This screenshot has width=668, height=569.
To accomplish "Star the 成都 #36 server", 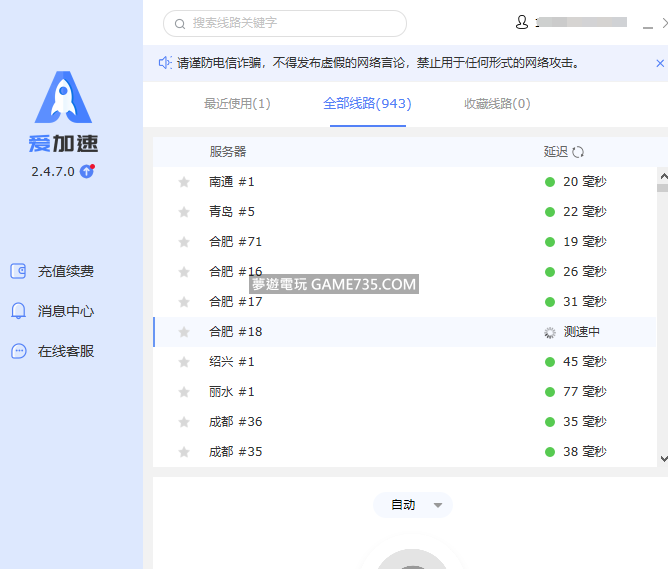I will pyautogui.click(x=184, y=422).
